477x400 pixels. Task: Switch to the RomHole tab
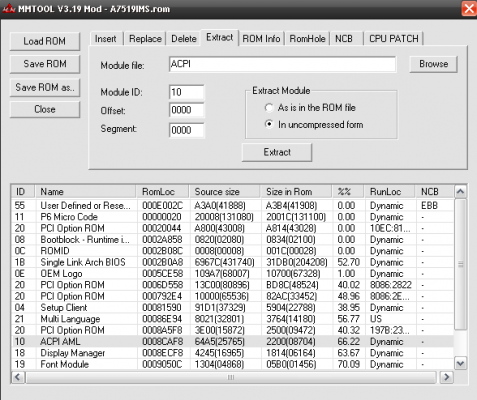point(307,39)
